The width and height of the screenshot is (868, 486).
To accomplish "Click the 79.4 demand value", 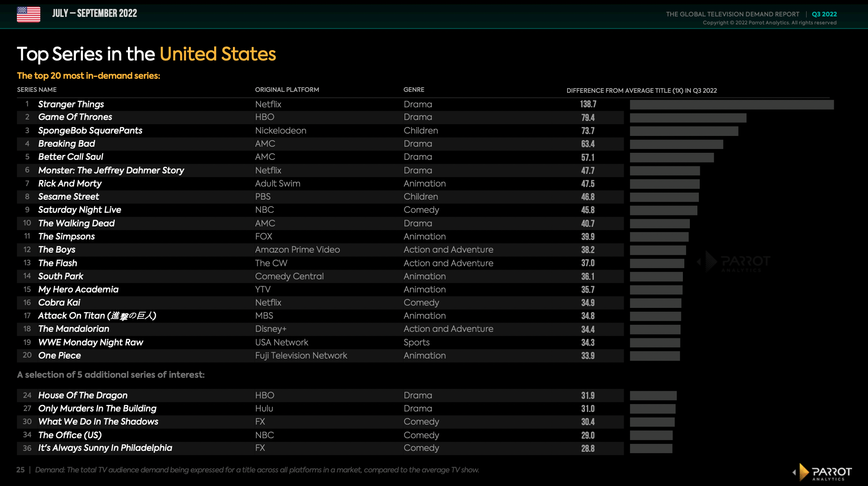I will 588,118.
